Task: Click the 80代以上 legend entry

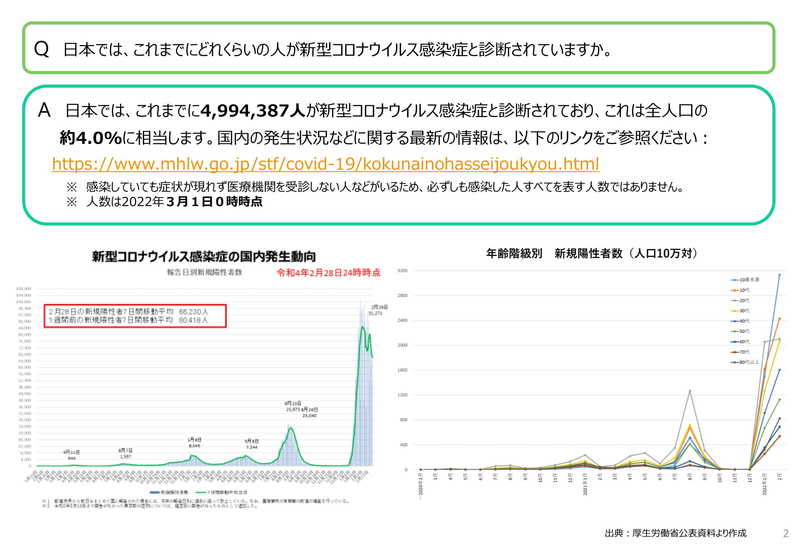Action: coord(742,362)
